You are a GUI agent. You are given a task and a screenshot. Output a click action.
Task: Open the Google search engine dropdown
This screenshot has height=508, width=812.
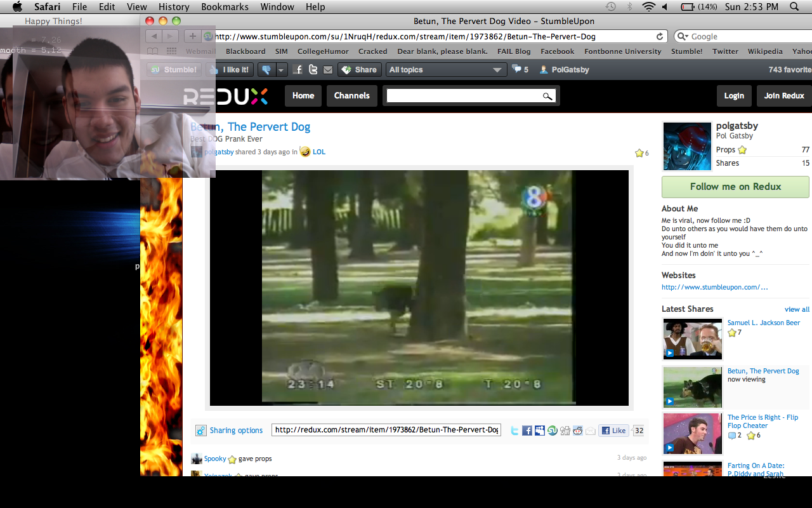(682, 37)
